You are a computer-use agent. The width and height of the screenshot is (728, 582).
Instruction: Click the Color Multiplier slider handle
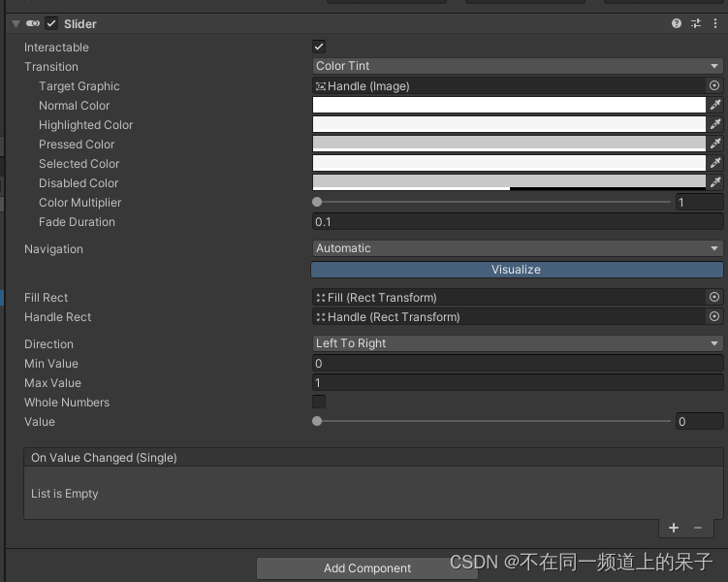coord(317,202)
